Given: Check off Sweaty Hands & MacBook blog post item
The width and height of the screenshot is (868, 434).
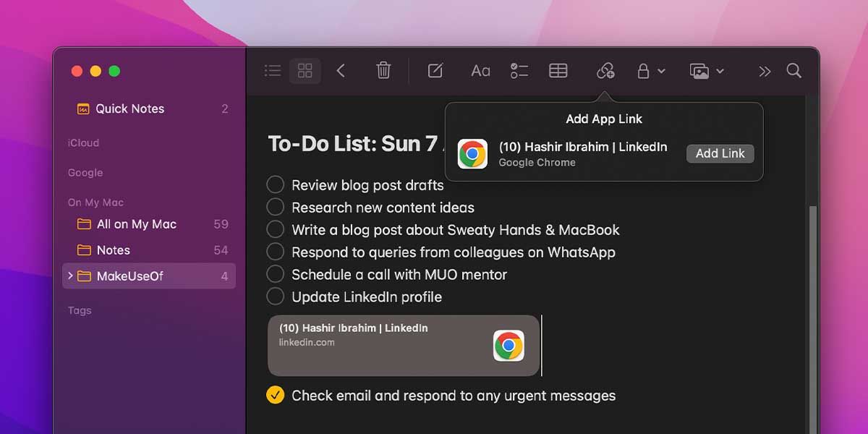Looking at the screenshot, I should pyautogui.click(x=275, y=229).
